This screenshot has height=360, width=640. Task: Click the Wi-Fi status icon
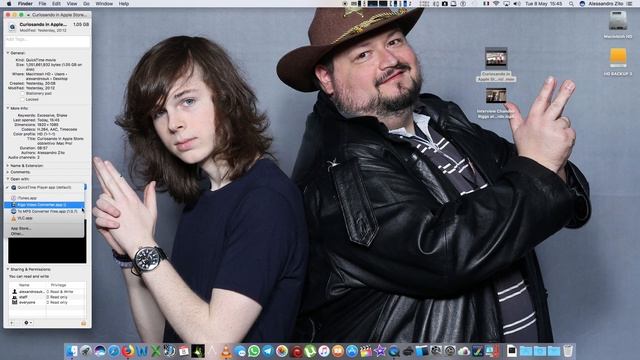tap(496, 4)
